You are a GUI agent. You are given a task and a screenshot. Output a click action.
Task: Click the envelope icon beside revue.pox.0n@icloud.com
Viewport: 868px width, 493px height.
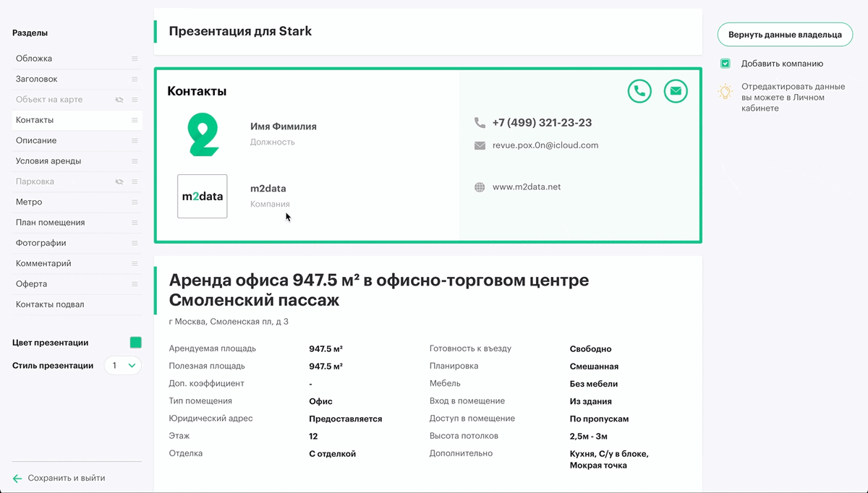[480, 145]
